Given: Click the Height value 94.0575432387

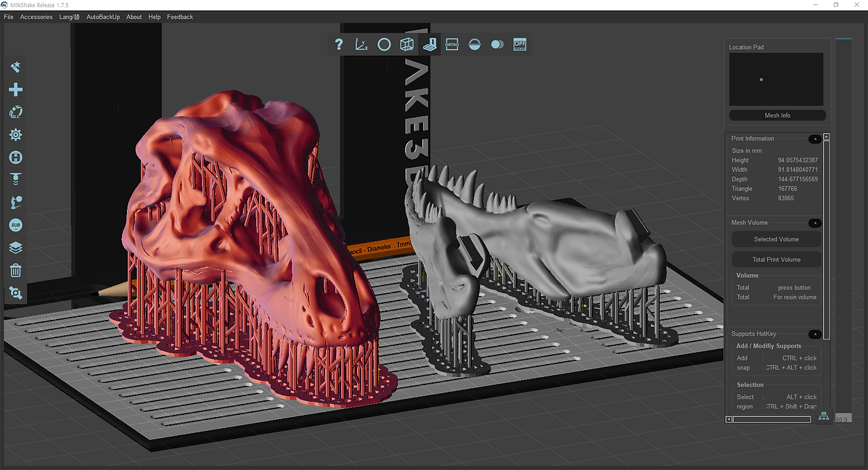Looking at the screenshot, I should pyautogui.click(x=798, y=160).
